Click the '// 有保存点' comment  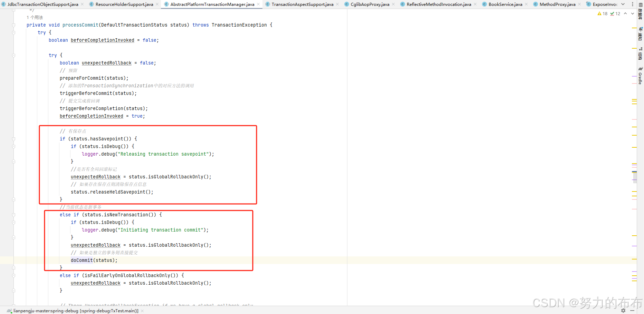pos(73,131)
